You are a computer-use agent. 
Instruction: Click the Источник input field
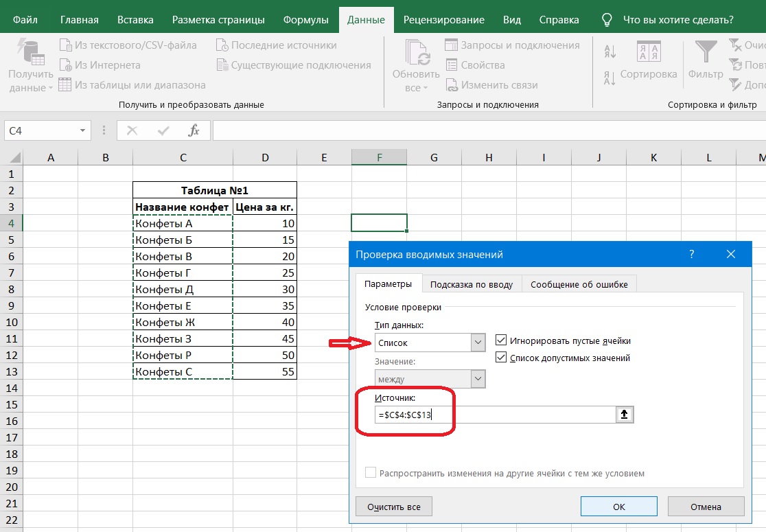click(496, 415)
